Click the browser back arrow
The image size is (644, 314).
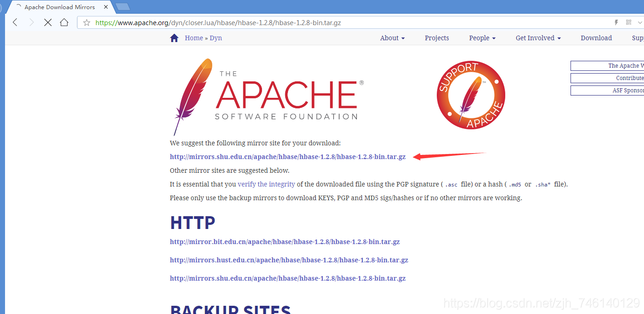(x=15, y=22)
